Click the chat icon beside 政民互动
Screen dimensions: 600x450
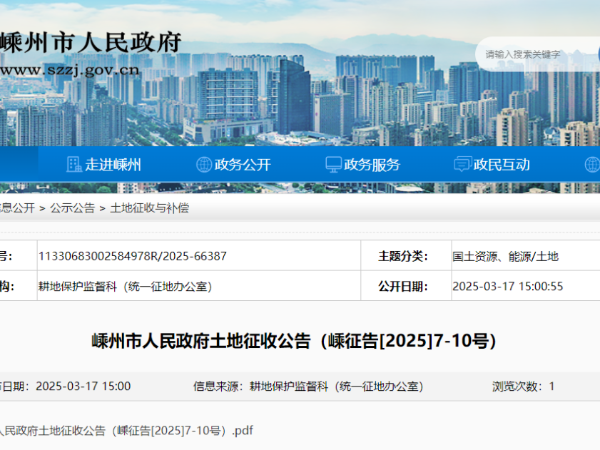[462, 165]
